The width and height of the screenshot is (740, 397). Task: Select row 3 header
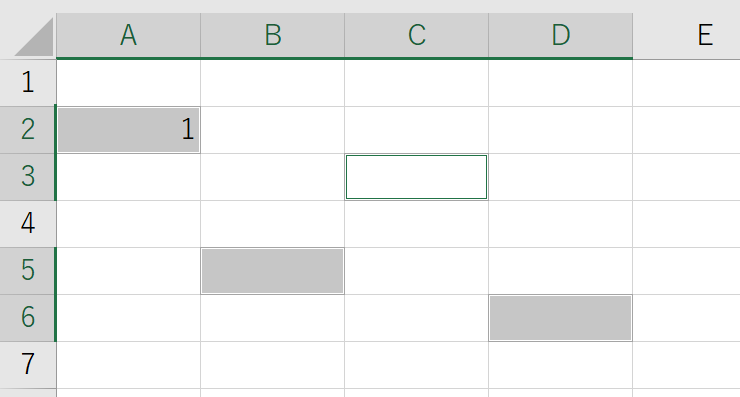27,177
